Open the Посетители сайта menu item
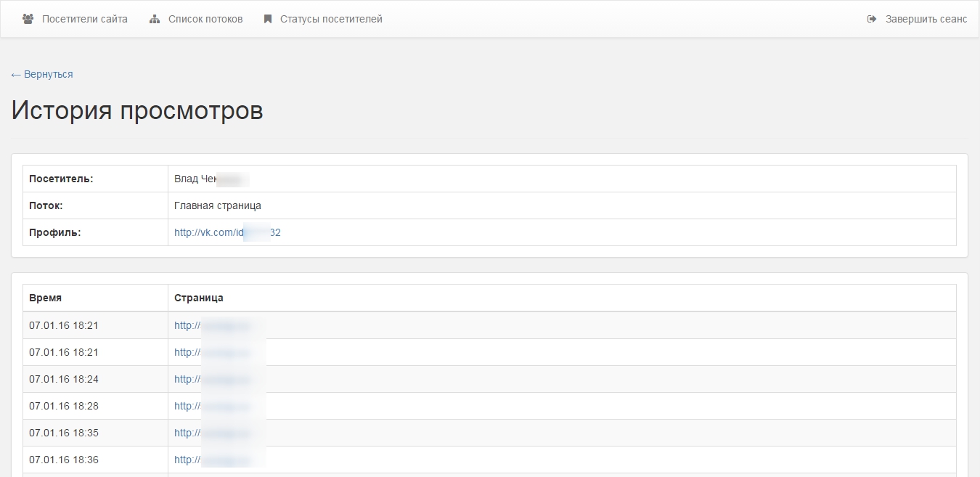Screen dimensions: 980x477 [84, 19]
